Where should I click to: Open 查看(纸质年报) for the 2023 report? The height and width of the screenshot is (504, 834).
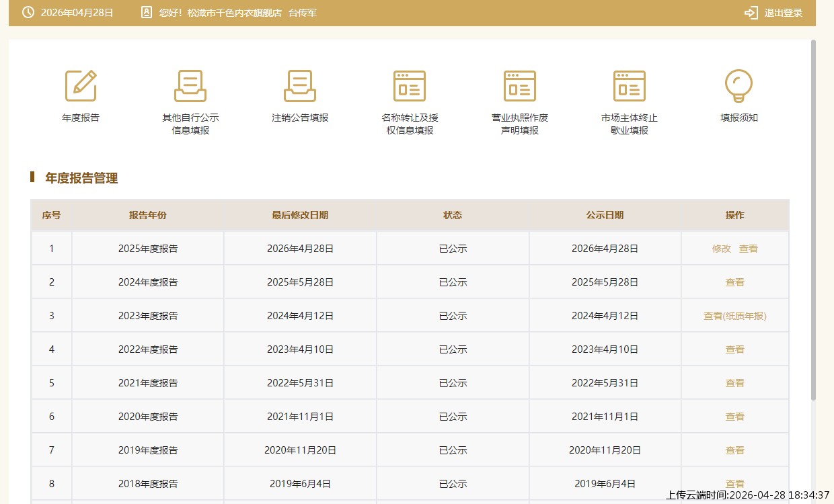734,316
